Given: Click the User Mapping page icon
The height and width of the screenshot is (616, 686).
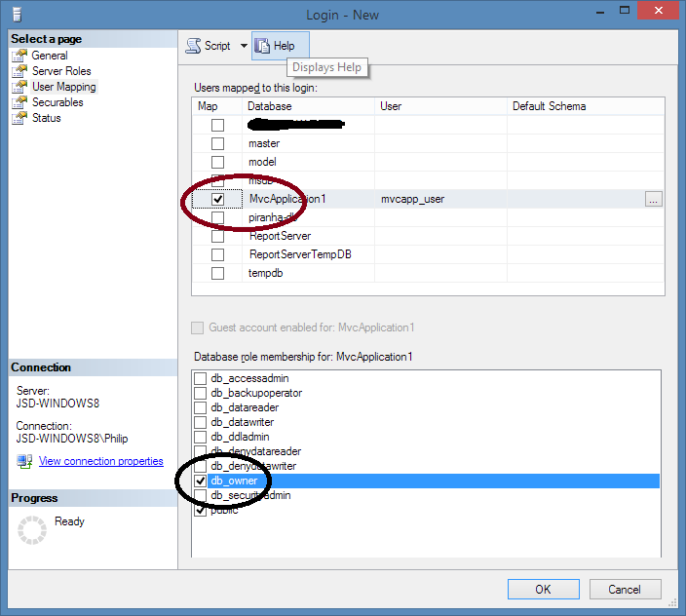Looking at the screenshot, I should point(19,87).
